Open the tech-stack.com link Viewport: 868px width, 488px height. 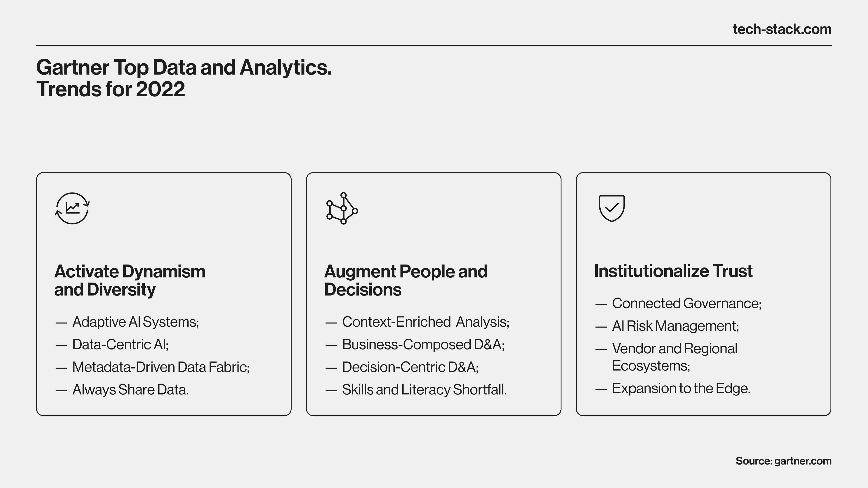782,29
